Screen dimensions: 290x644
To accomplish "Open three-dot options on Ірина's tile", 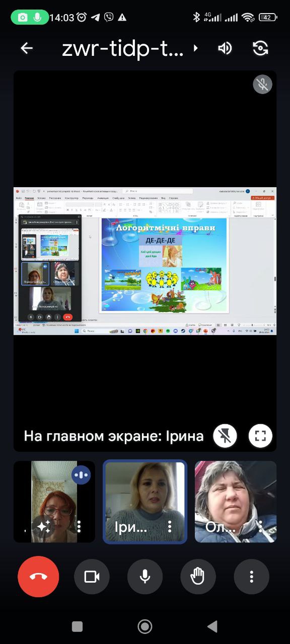I will [170, 527].
